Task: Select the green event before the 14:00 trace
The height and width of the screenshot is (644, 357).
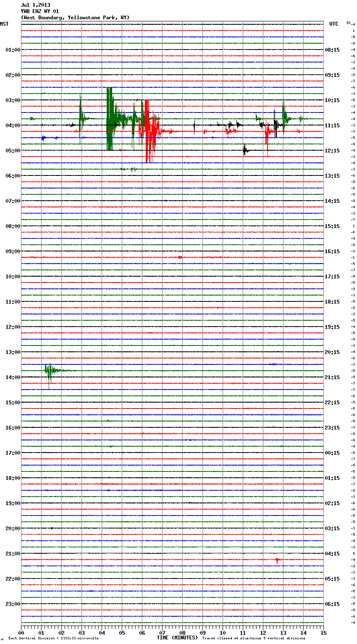Action: [50, 371]
